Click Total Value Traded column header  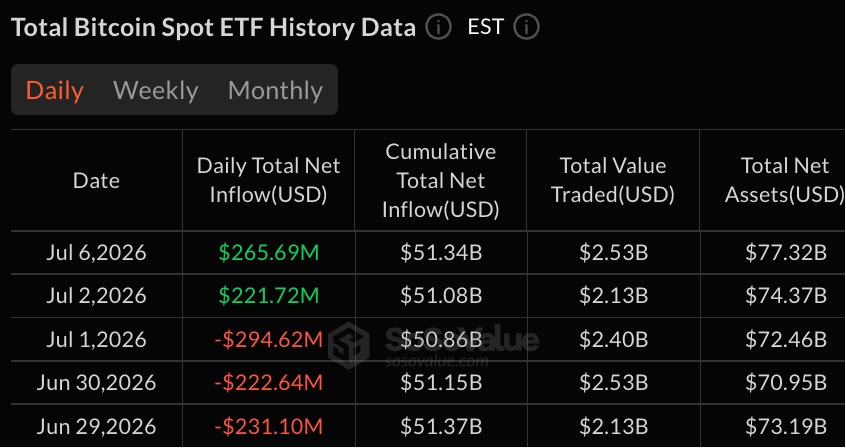click(x=613, y=180)
